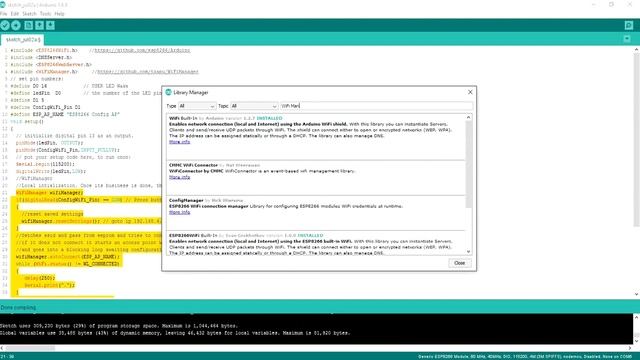The image size is (640, 360).
Task: Open More info link for ConfigManager
Action: pos(180,212)
